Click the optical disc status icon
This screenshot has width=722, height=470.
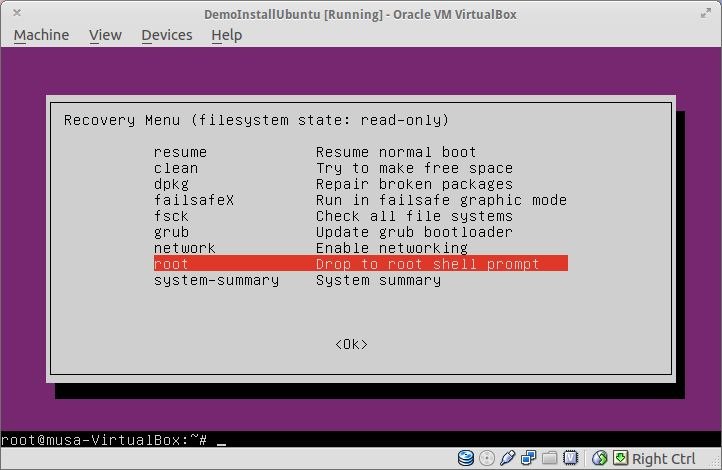(487, 458)
